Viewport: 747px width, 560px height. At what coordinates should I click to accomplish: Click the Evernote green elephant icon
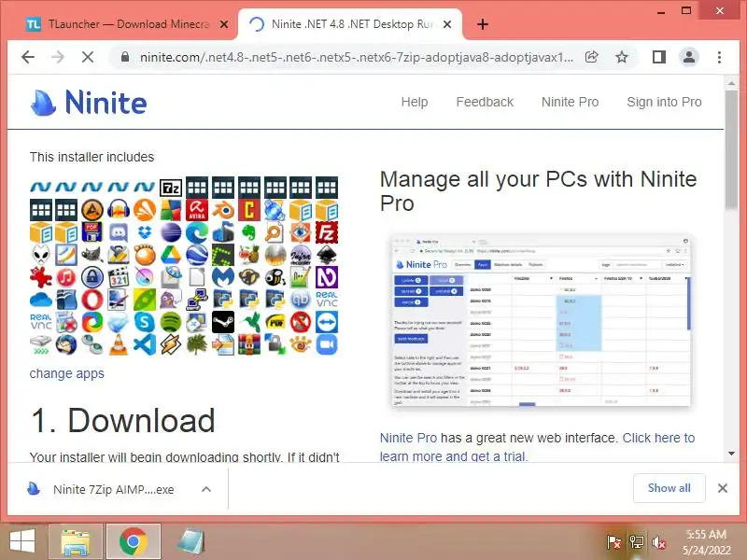pos(248,232)
